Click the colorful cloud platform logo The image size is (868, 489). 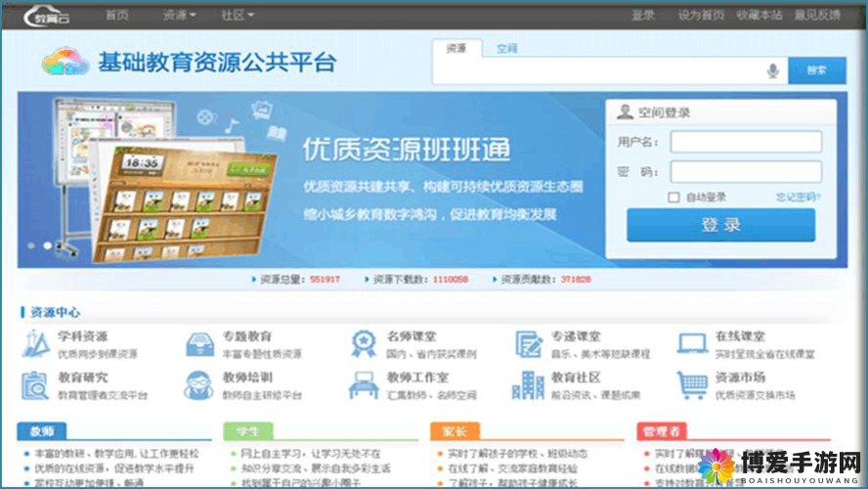65,62
